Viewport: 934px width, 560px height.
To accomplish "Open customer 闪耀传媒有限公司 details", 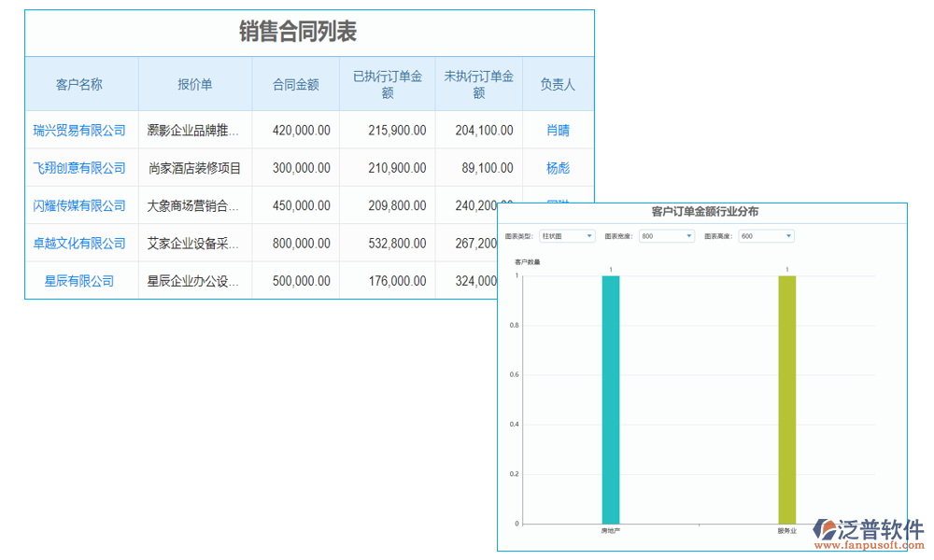I will [80, 205].
